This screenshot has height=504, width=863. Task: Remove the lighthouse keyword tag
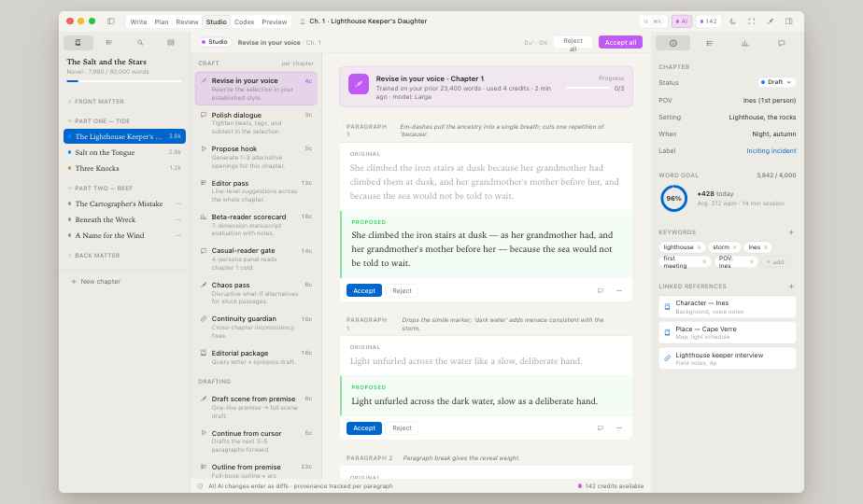(x=699, y=247)
